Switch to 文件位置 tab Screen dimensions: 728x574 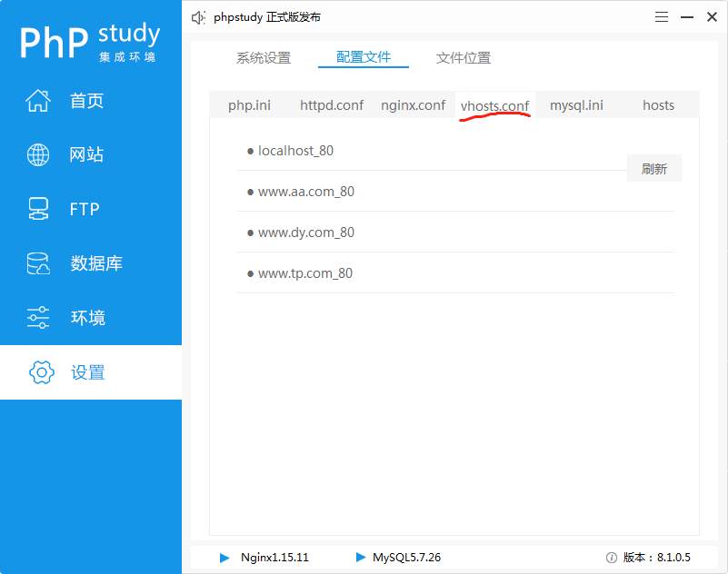coord(464,57)
